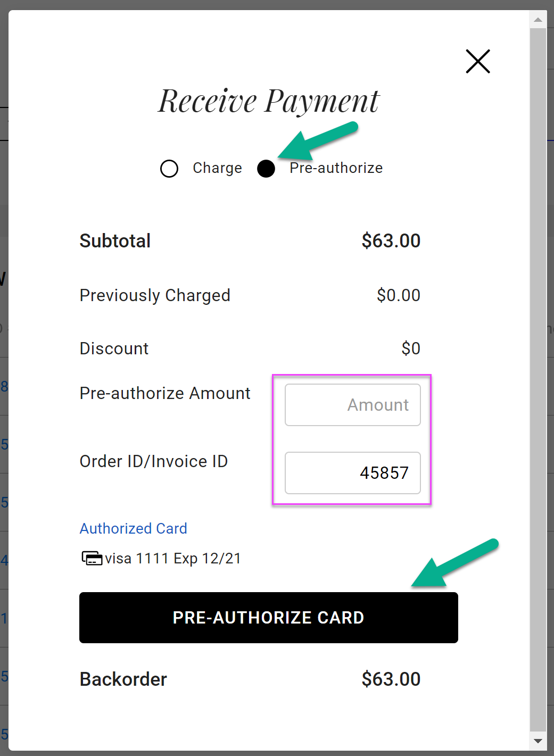Click the Subtotal $63.00 amount
This screenshot has height=756, width=554.
pos(391,241)
